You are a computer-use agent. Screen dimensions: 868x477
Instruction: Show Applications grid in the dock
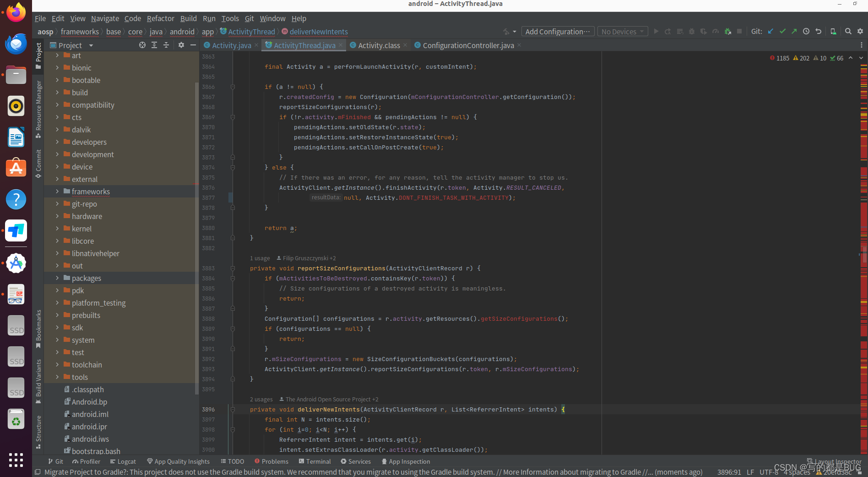16,460
